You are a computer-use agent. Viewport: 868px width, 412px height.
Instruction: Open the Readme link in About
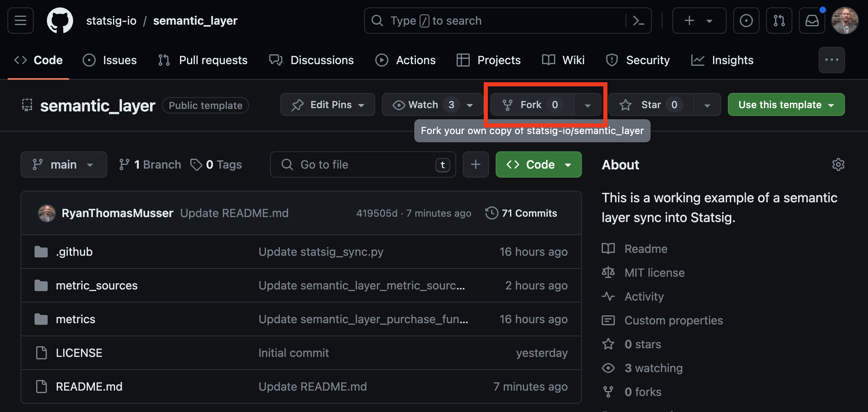(635, 249)
